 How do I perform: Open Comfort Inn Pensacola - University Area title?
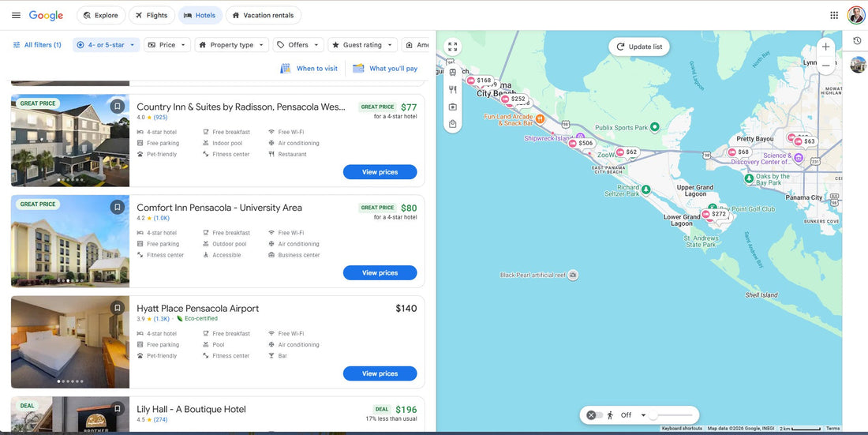coord(219,208)
